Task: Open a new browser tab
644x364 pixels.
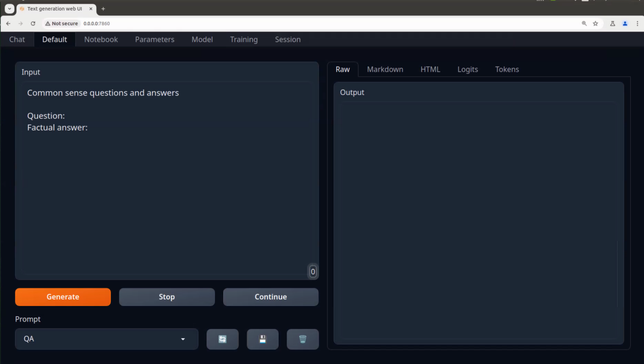Action: 103,9
